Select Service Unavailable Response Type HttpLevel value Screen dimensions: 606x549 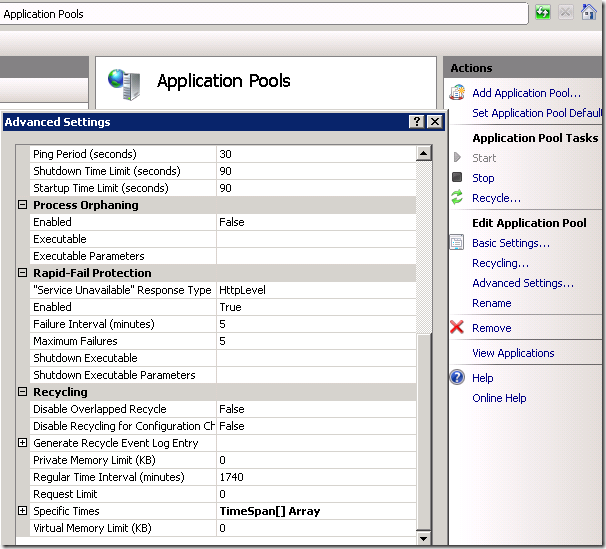(242, 290)
